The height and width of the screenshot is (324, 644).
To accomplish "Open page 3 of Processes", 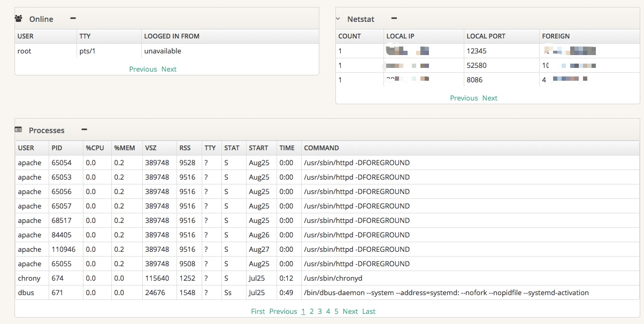I will 320,311.
